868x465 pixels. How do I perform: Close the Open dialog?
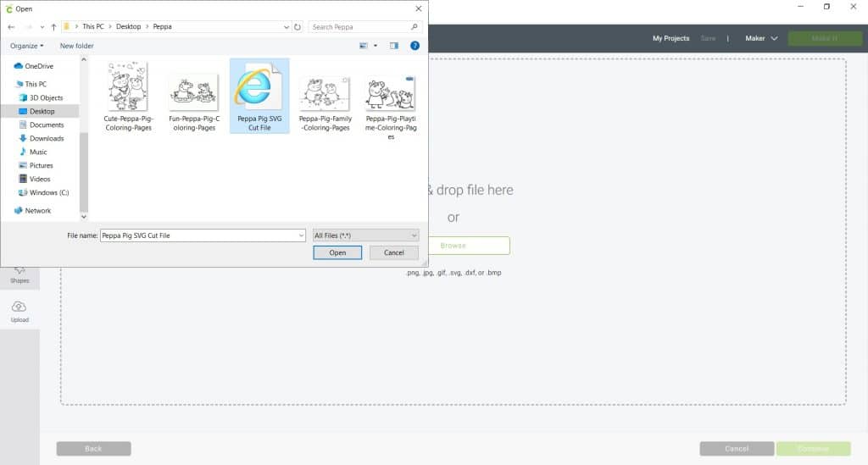419,8
